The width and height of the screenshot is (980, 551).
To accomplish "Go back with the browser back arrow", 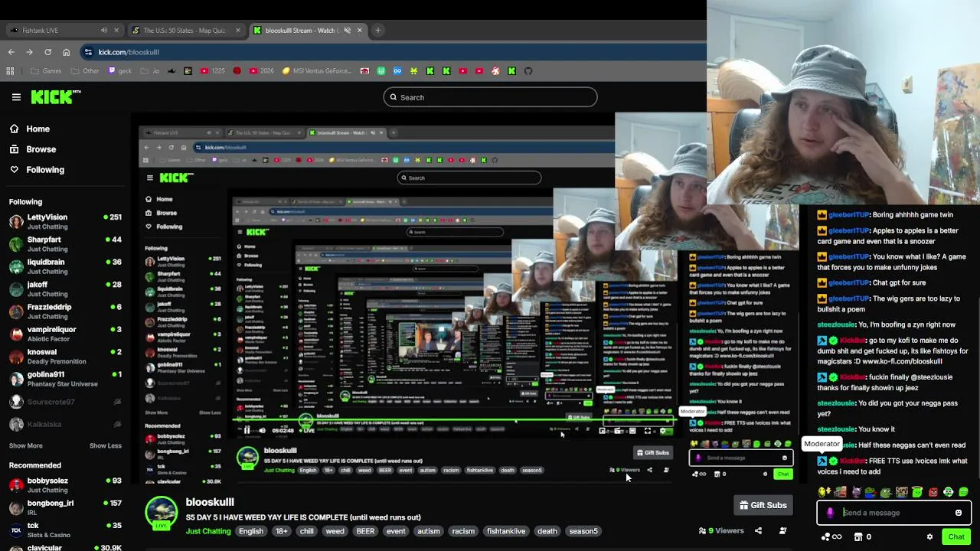I will point(11,52).
